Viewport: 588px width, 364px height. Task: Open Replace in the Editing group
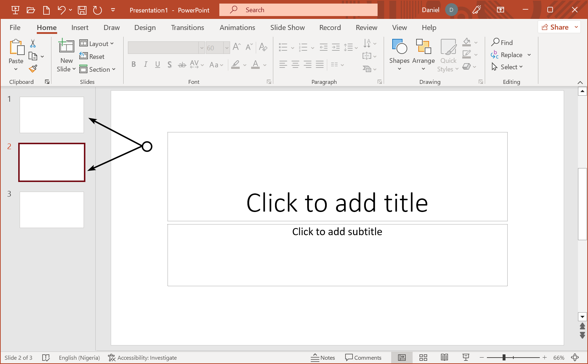click(x=510, y=55)
